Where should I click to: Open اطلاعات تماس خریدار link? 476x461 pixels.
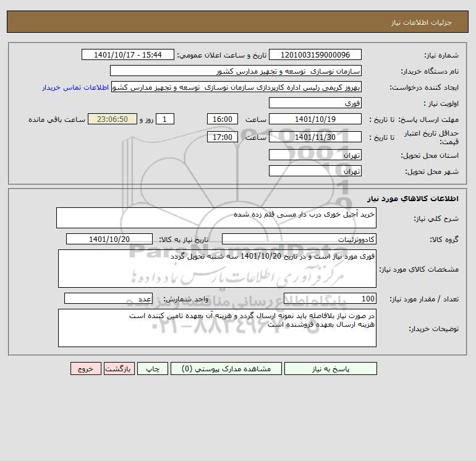[x=75, y=87]
